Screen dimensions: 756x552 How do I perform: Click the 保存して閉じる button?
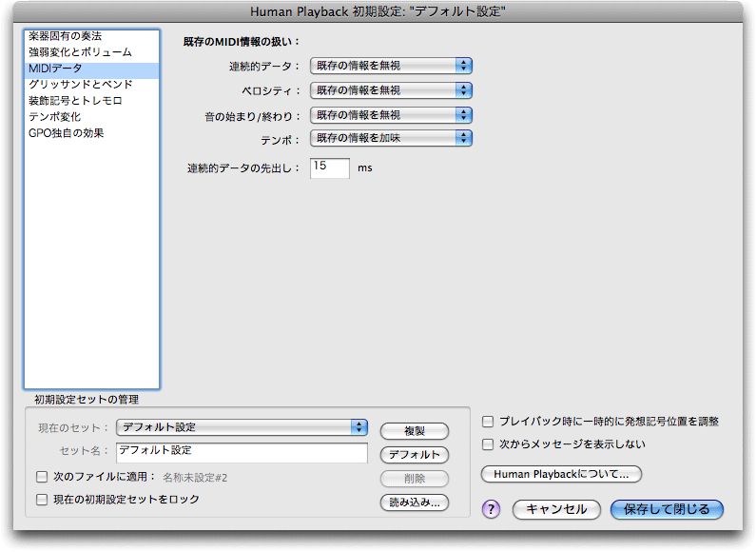[x=667, y=509]
